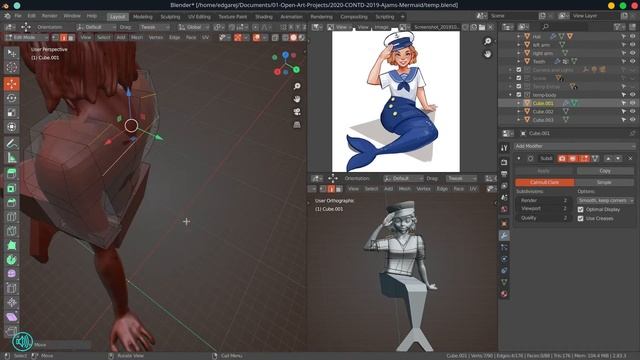The width and height of the screenshot is (640, 360).
Task: Open the Active Tool settings tab in properties
Action: (504, 148)
